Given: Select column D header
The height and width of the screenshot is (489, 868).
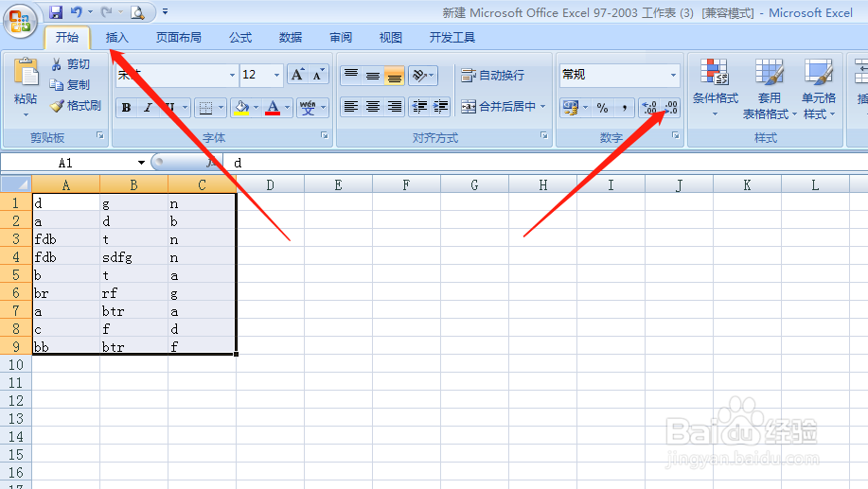Looking at the screenshot, I should (270, 184).
